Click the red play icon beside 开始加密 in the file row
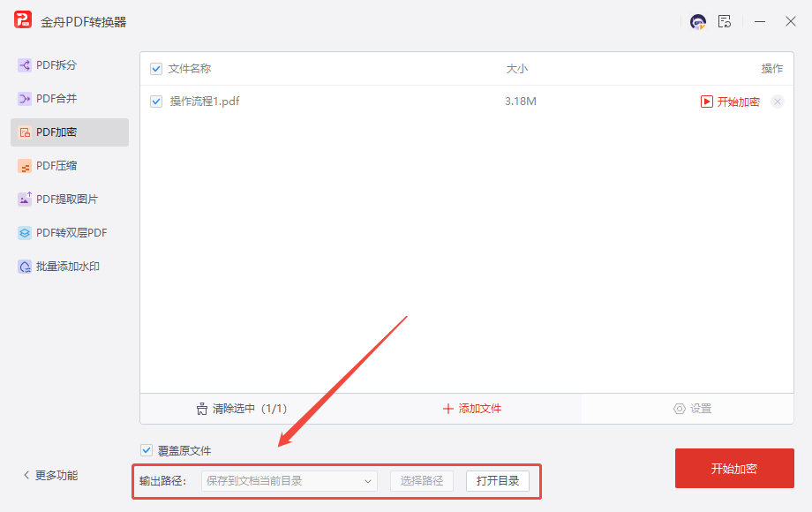The height and width of the screenshot is (512, 812). point(706,102)
